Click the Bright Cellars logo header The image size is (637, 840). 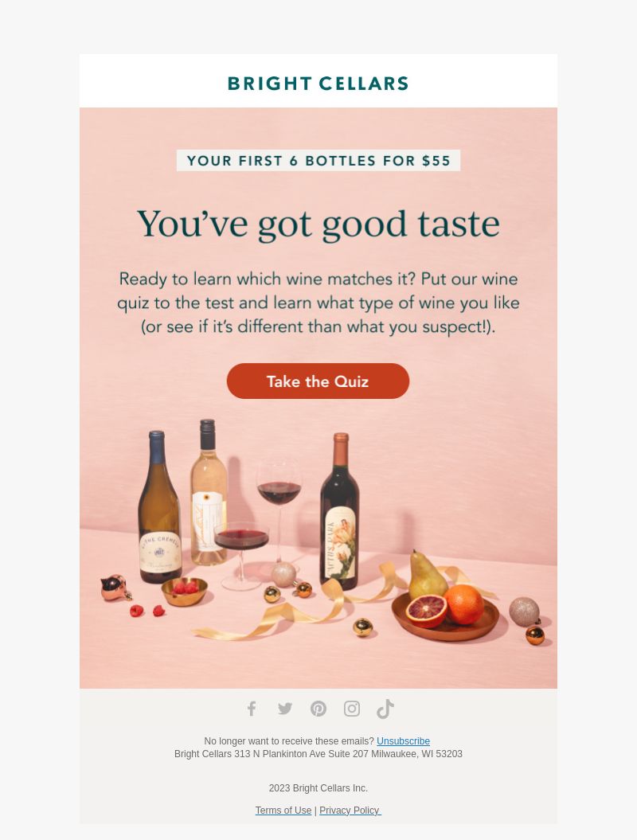[318, 84]
